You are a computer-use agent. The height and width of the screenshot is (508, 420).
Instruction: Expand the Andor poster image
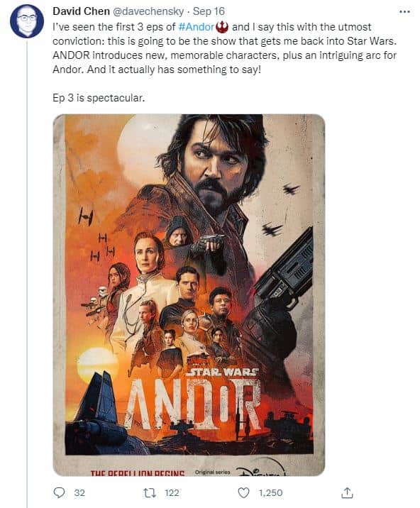pos(189,295)
